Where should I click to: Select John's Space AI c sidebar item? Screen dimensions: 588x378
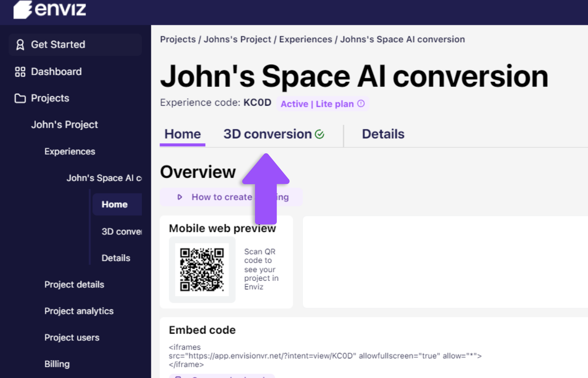coord(104,178)
